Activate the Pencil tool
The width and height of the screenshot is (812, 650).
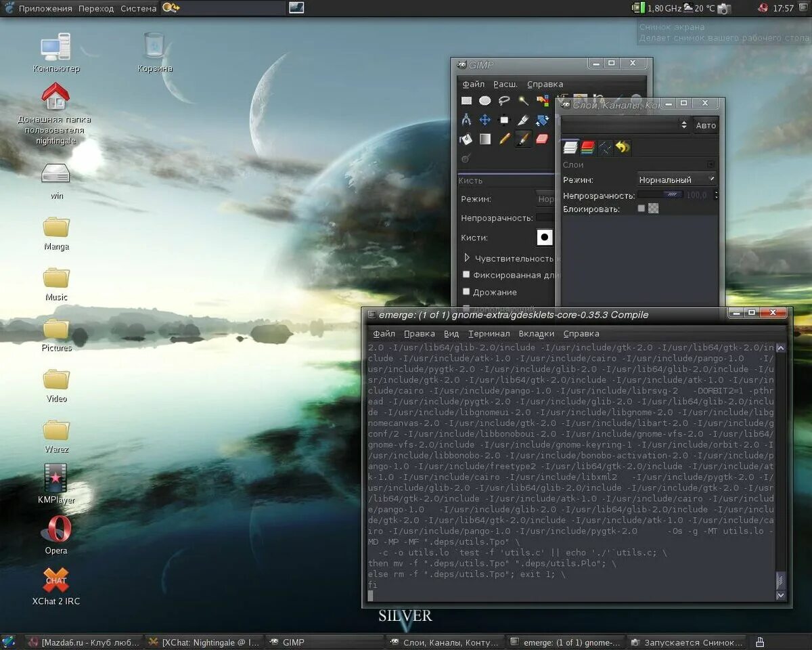coord(504,139)
